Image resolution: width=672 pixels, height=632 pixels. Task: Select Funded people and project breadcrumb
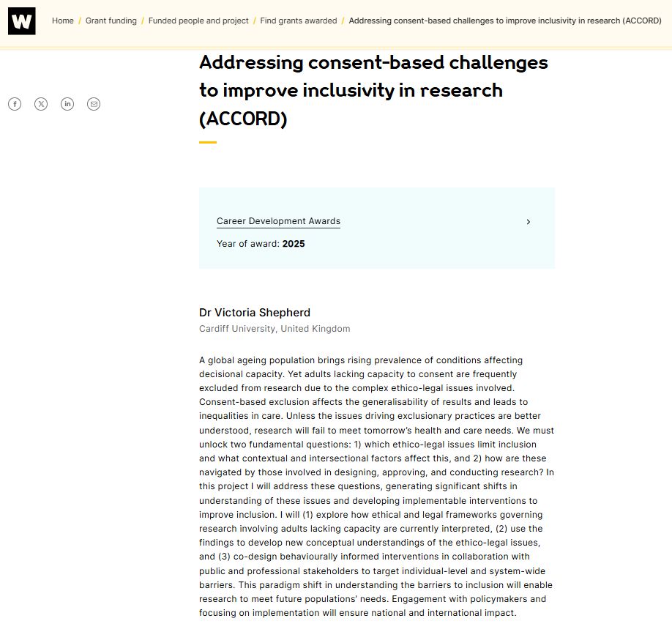click(198, 21)
